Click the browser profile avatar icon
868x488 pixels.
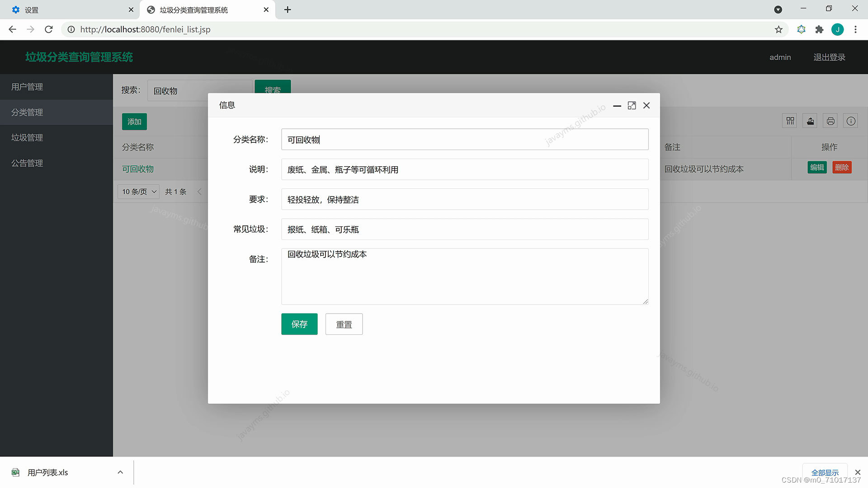(838, 29)
